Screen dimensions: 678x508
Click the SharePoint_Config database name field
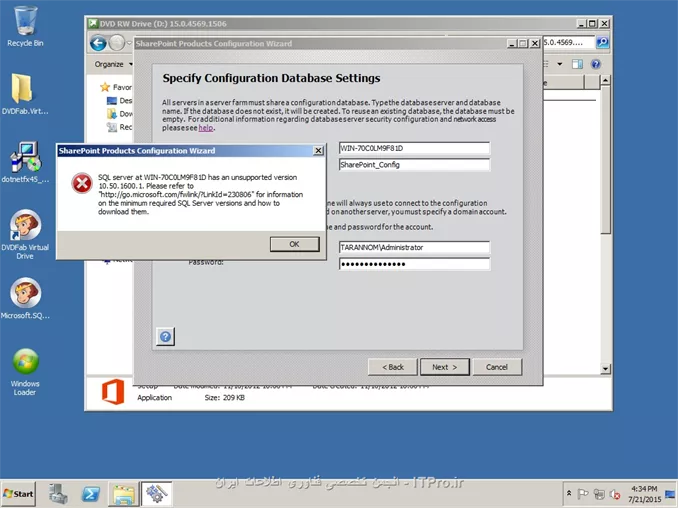[x=414, y=165]
